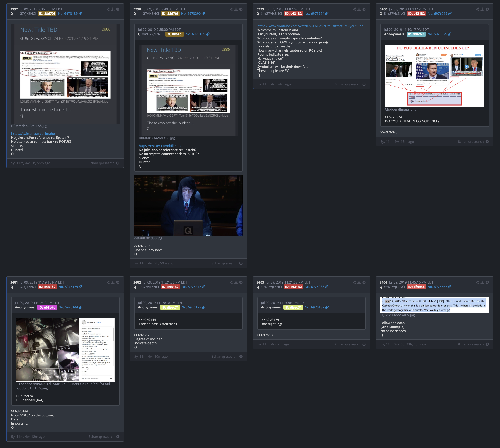Open the 16 channels camera image in post 3401
500x448 pixels.
pos(65,350)
